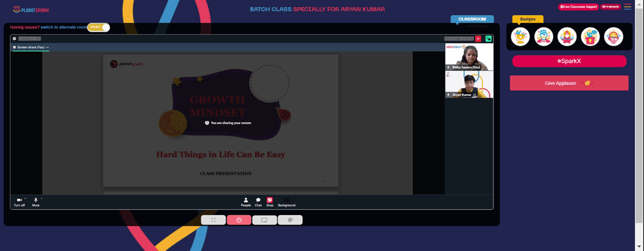The width and height of the screenshot is (644, 251).
Task: Award the trophy badge
Action: coord(520,37)
